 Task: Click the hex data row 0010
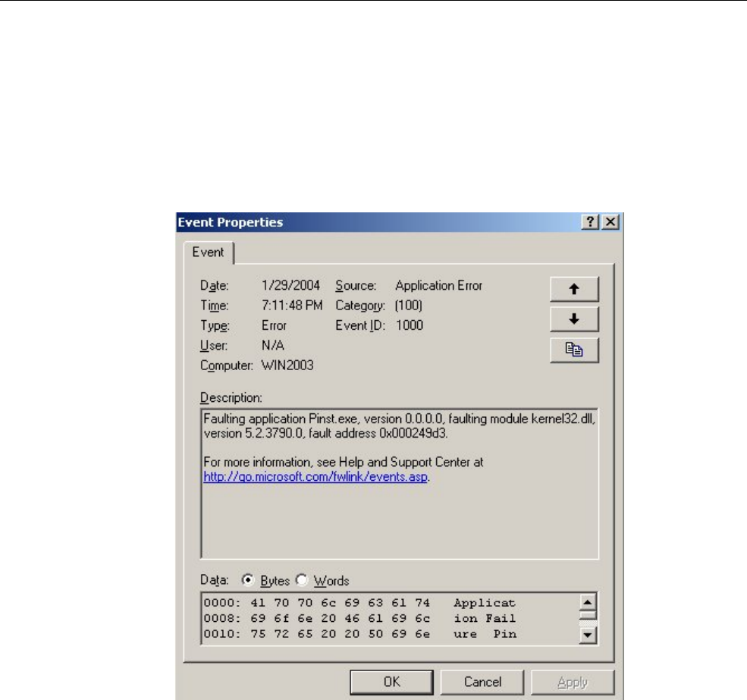click(x=359, y=634)
